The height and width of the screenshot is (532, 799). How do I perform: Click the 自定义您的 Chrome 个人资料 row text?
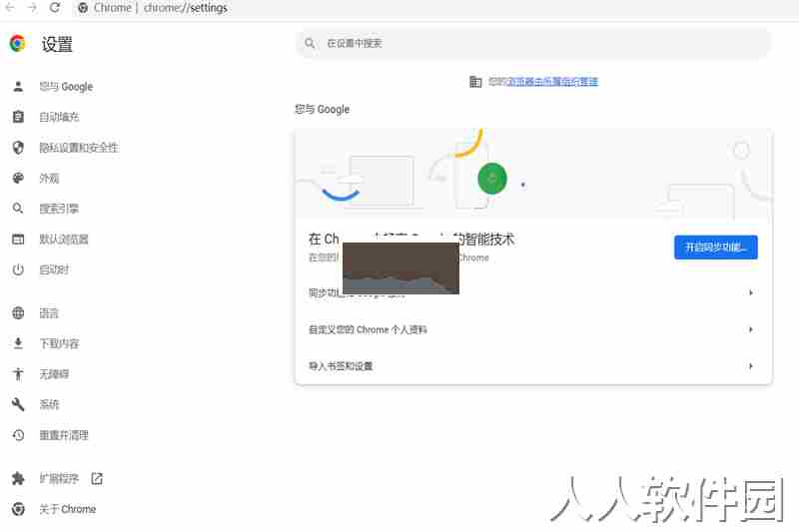pyautogui.click(x=368, y=330)
